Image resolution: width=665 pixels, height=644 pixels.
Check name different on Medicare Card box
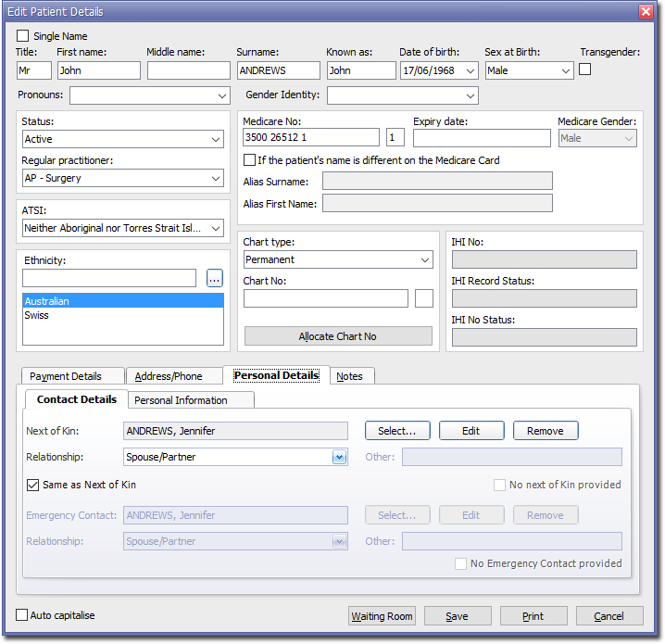pyautogui.click(x=249, y=160)
